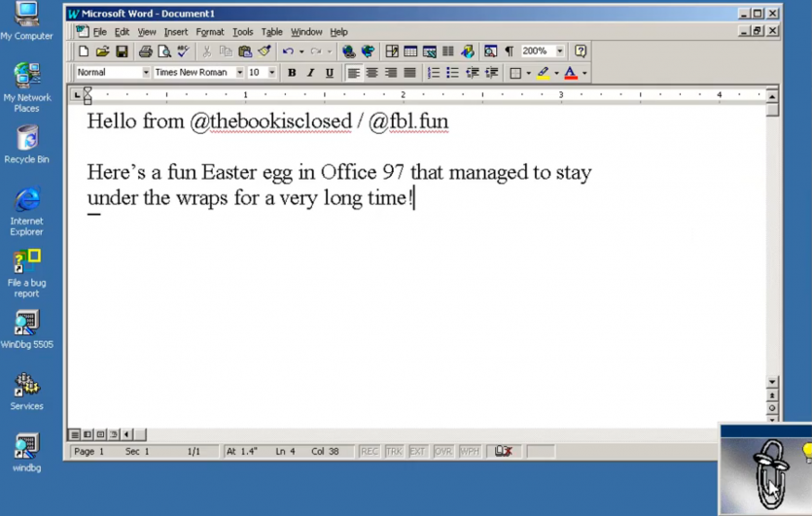Expand the Times New Roman font dropdown
The width and height of the screenshot is (812, 516).
pos(240,73)
